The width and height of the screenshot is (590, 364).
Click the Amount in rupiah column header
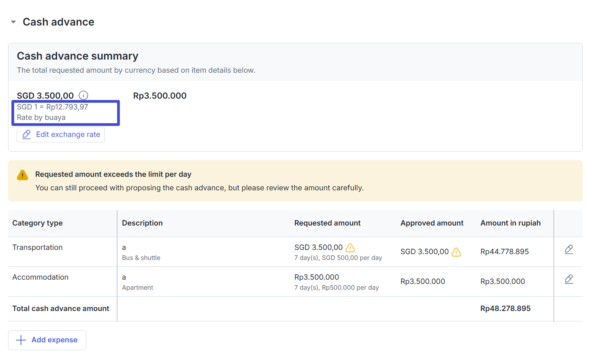[510, 223]
